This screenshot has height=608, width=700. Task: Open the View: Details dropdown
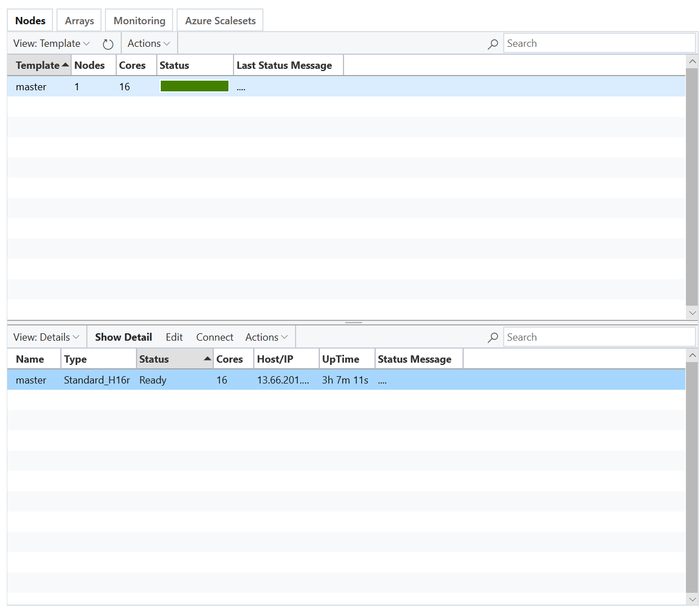click(x=46, y=337)
